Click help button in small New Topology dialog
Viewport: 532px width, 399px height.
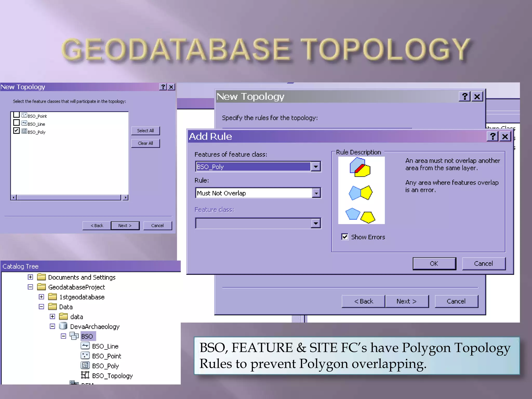point(163,87)
